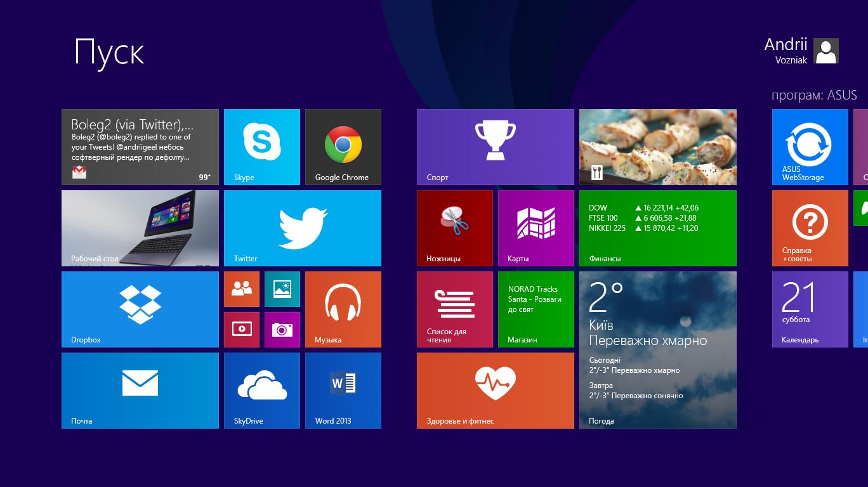Click the Andrii Vozniak user name
The width and height of the screenshot is (868, 487).
[x=786, y=51]
